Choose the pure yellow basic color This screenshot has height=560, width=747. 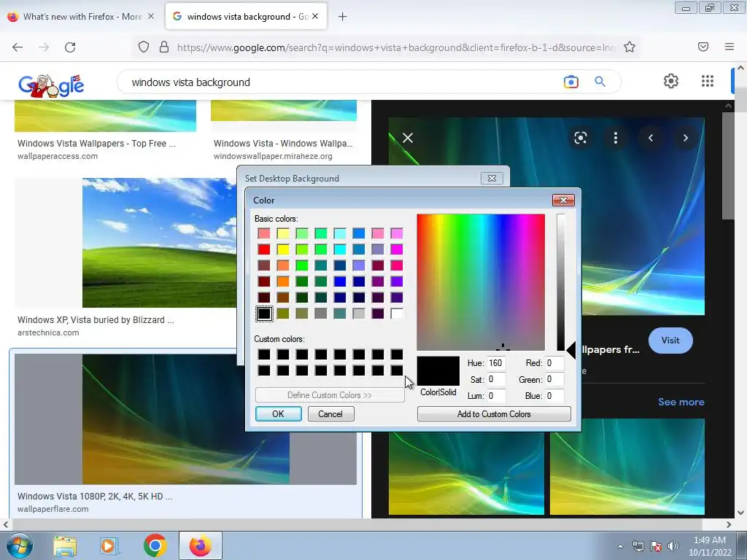tap(283, 249)
